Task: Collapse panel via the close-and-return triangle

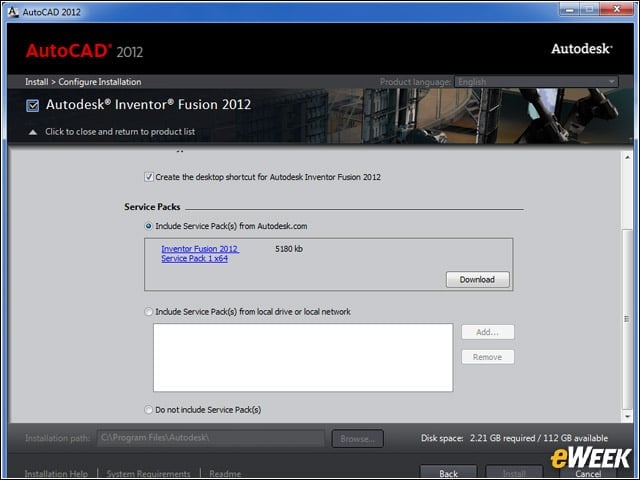Action: tap(33, 132)
